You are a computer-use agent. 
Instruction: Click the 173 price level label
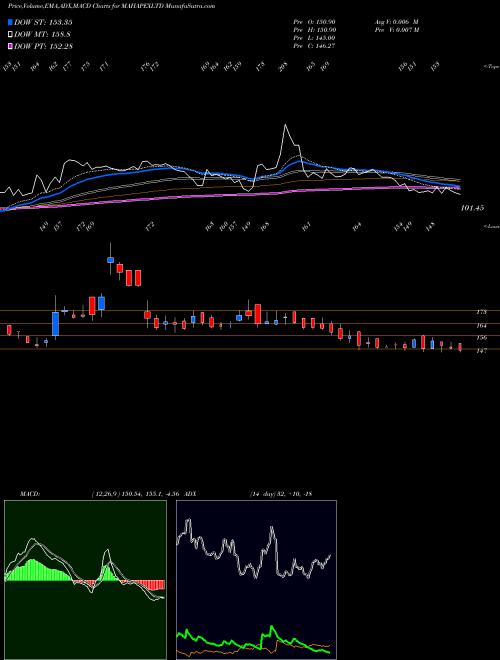pyautogui.click(x=481, y=312)
